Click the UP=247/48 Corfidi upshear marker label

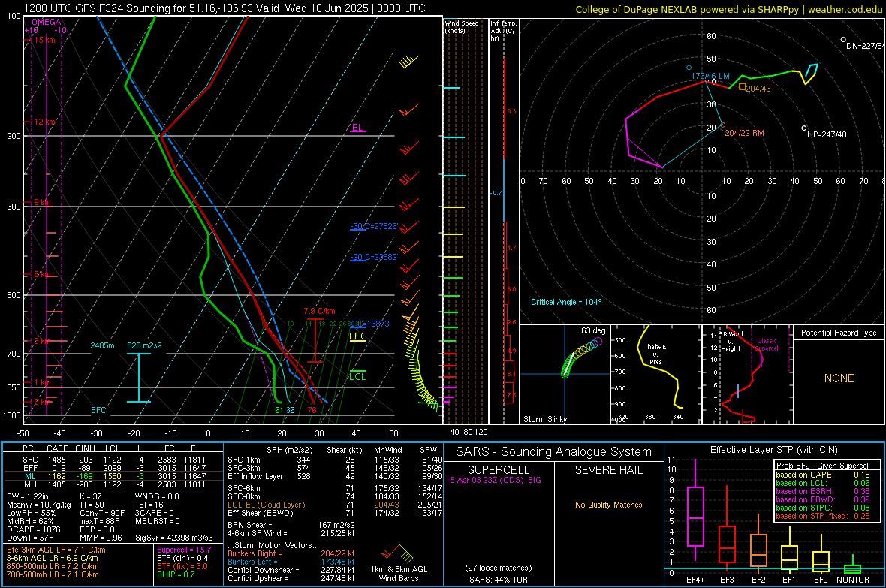827,134
